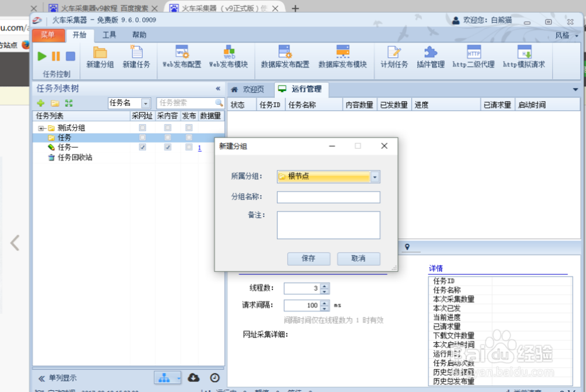Viewport: 586px width, 392px height.
Task: Click the cloud icon at bottom left
Action: coord(194,378)
